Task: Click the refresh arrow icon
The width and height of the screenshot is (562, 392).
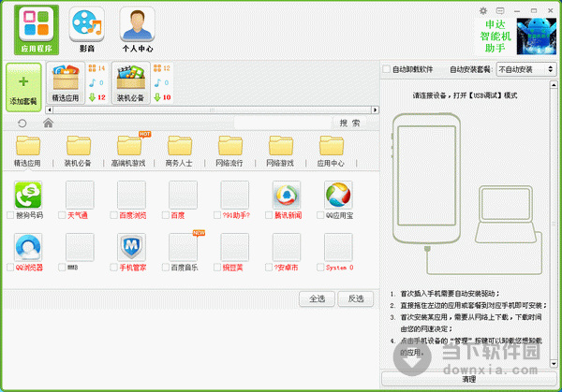Action: pyautogui.click(x=22, y=123)
